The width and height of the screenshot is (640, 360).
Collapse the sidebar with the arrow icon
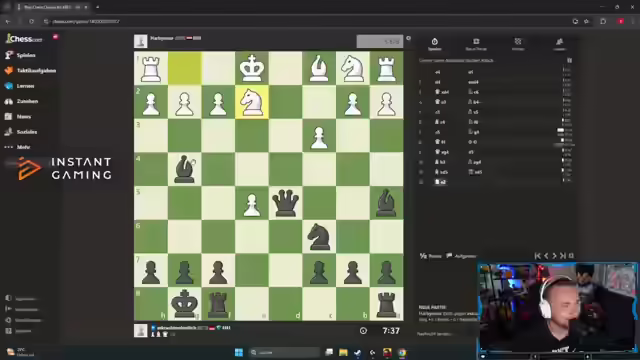pos(8,309)
